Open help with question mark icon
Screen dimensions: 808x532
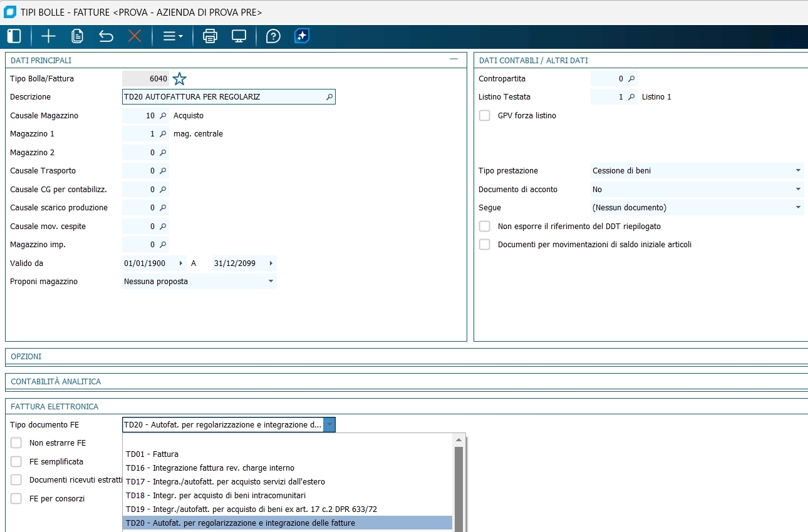pyautogui.click(x=273, y=36)
